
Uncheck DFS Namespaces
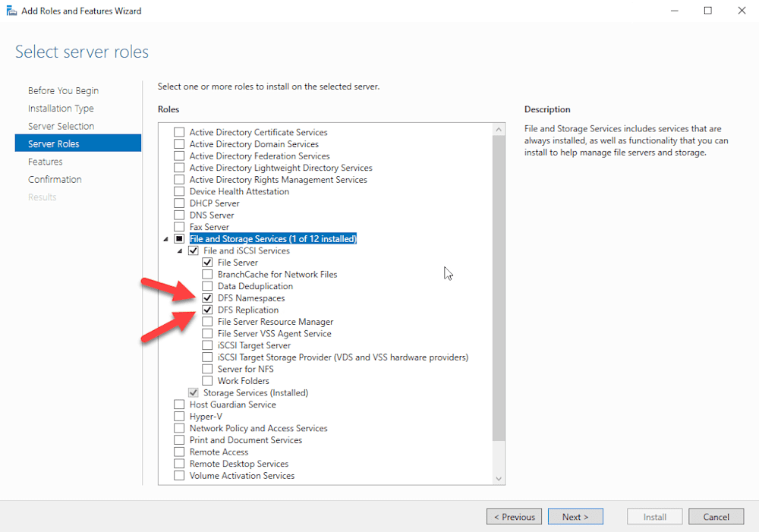tap(207, 297)
